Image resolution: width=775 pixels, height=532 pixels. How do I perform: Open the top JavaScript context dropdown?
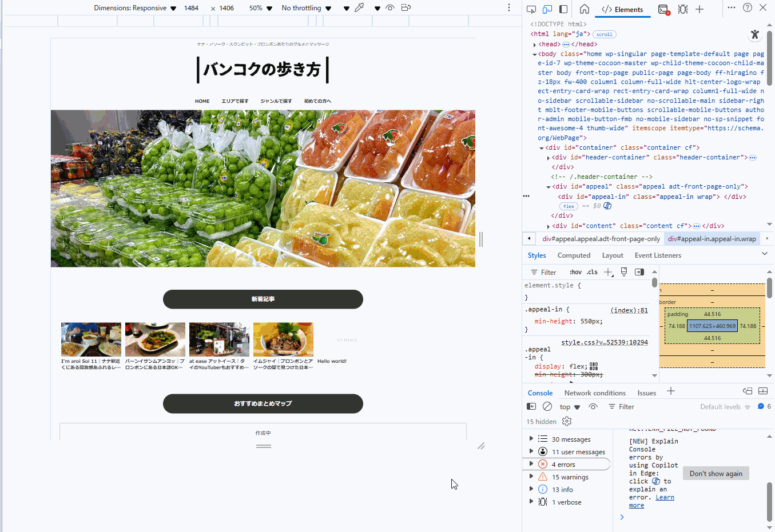click(x=570, y=407)
